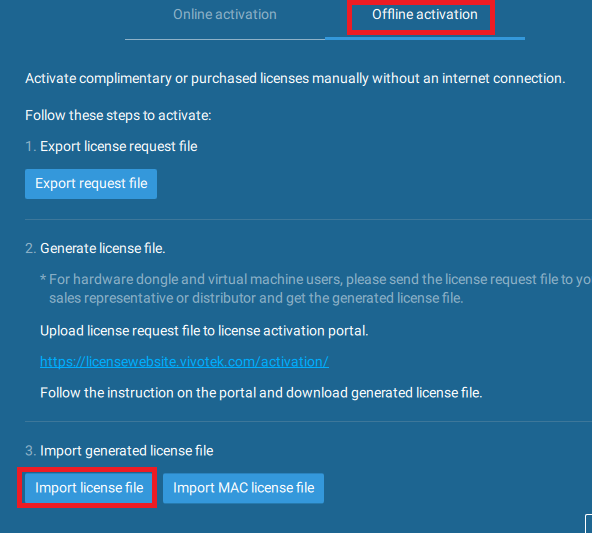
Task: Click the divider line above step 3
Action: pyautogui.click(x=308, y=421)
